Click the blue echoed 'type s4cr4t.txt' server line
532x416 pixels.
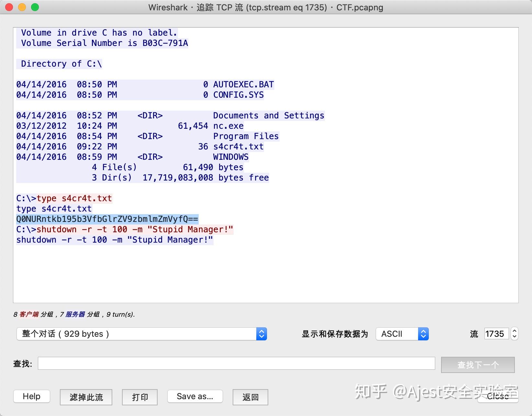click(x=54, y=209)
